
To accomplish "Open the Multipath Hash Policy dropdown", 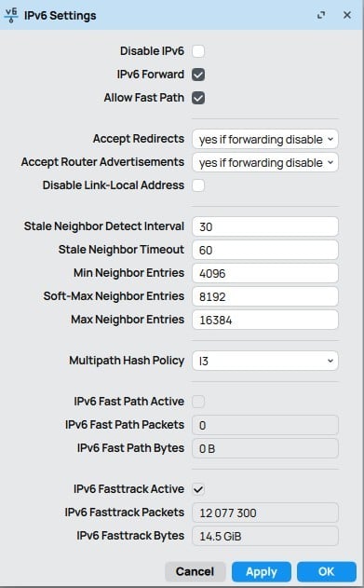I will 265,361.
